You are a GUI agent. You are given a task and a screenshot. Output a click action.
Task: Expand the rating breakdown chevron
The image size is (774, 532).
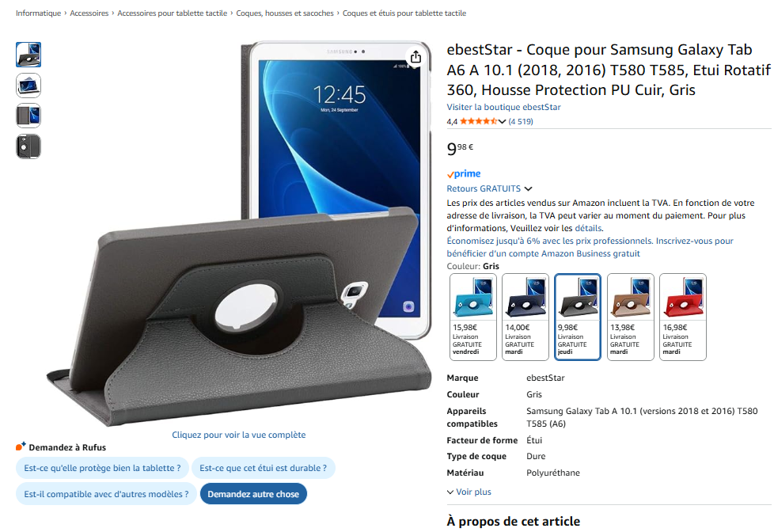(x=502, y=121)
